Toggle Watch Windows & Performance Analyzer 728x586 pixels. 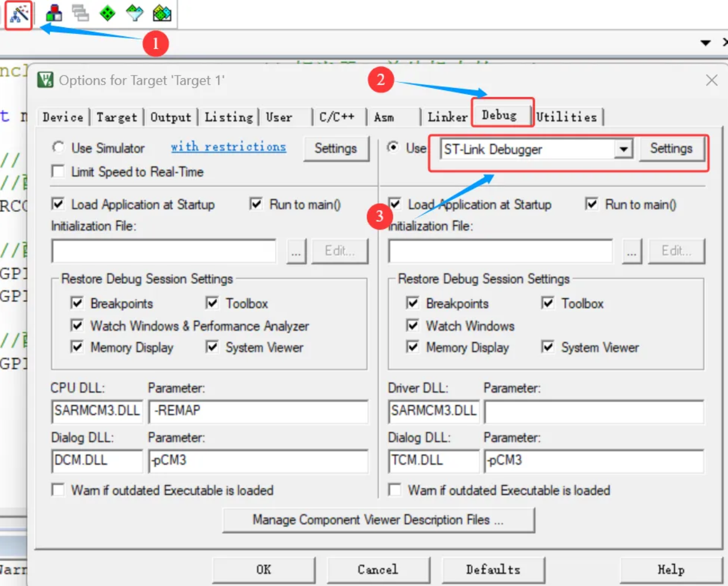tap(77, 325)
